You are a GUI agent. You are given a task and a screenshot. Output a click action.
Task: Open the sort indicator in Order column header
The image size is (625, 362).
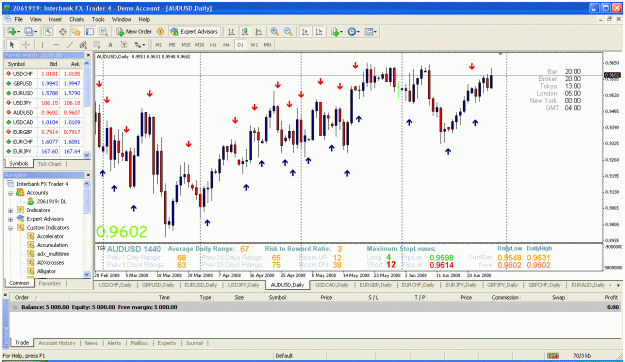35,297
